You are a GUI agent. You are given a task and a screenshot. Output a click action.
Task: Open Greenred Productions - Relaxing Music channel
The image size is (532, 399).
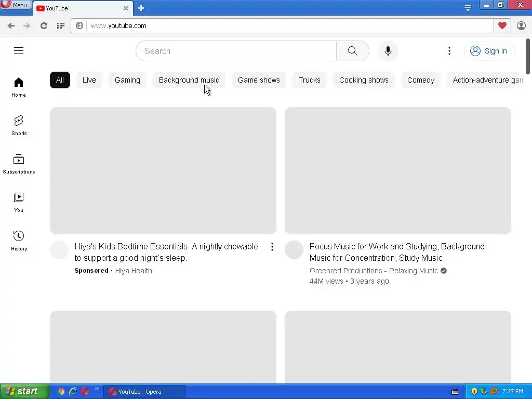(x=374, y=271)
